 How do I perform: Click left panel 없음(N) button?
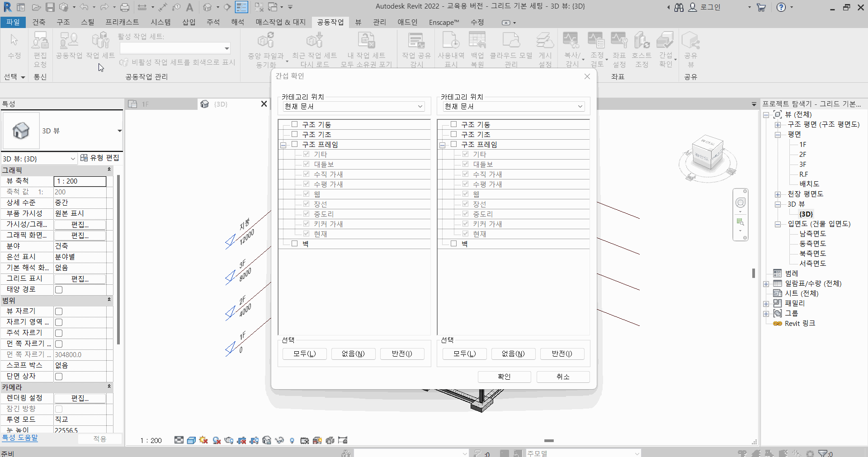pos(353,353)
